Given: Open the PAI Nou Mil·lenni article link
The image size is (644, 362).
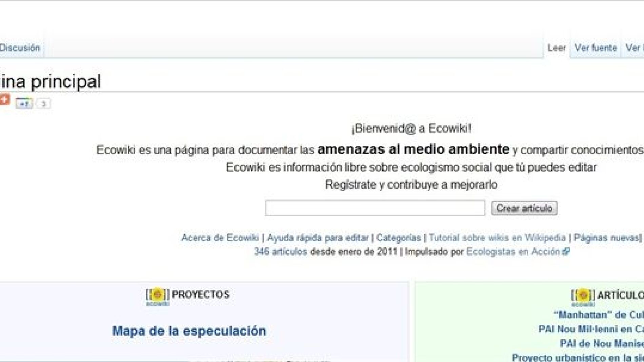Looking at the screenshot, I should pyautogui.click(x=591, y=329).
